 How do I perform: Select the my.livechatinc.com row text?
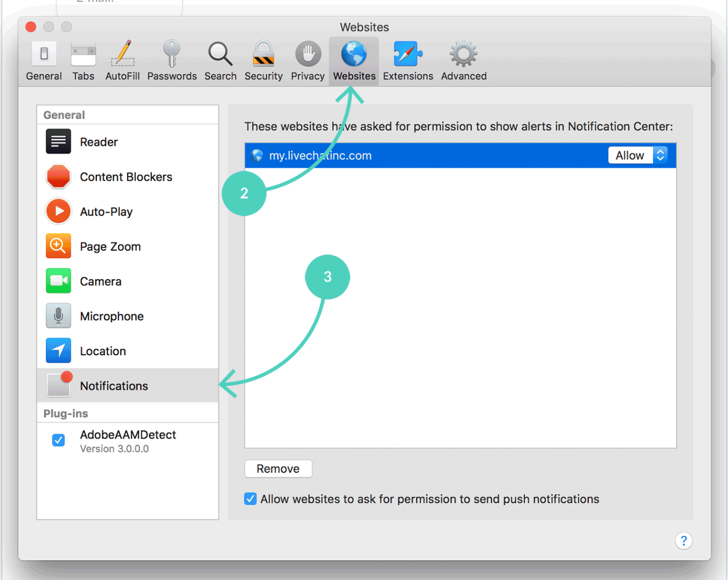pyautogui.click(x=320, y=155)
